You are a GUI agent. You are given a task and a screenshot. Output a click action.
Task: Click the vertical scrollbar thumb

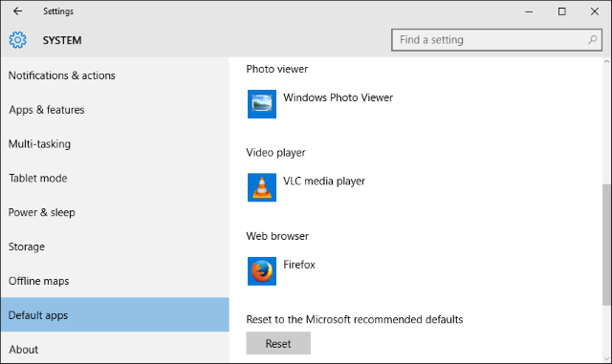pos(606,245)
